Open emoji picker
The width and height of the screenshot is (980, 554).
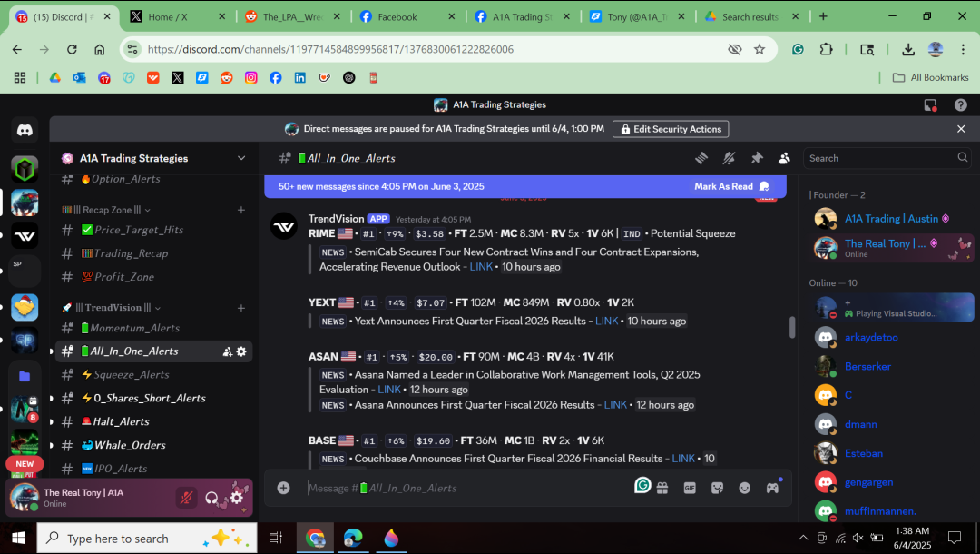click(x=744, y=488)
